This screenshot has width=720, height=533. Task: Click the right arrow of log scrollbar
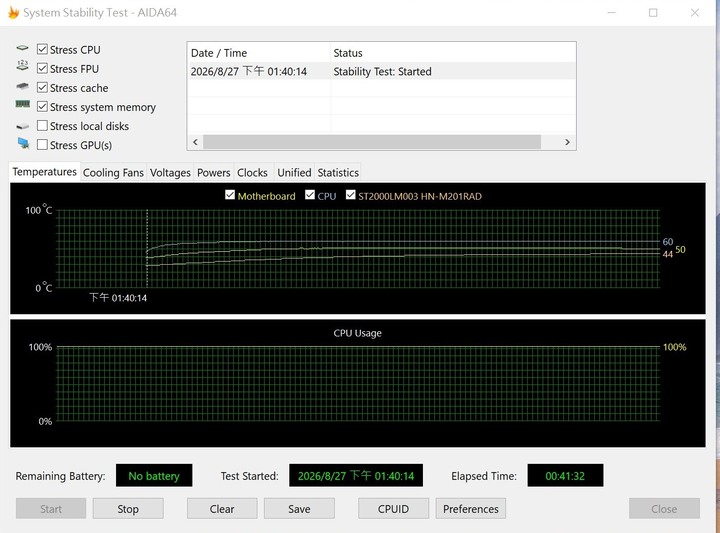tap(568, 142)
